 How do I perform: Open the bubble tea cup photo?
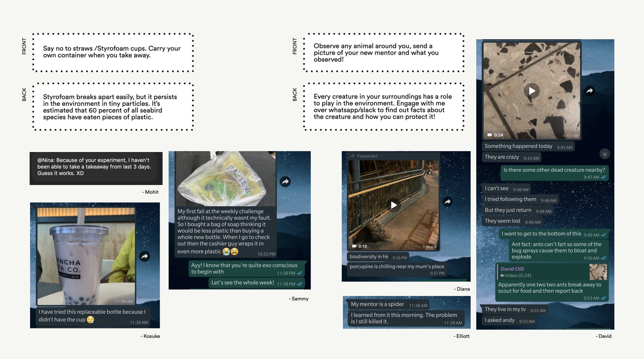86,256
